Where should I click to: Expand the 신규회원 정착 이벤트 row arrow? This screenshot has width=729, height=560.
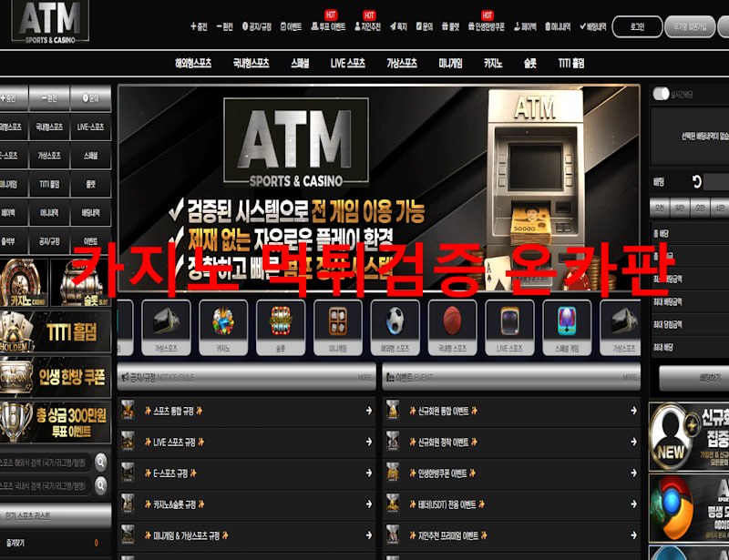(633, 442)
